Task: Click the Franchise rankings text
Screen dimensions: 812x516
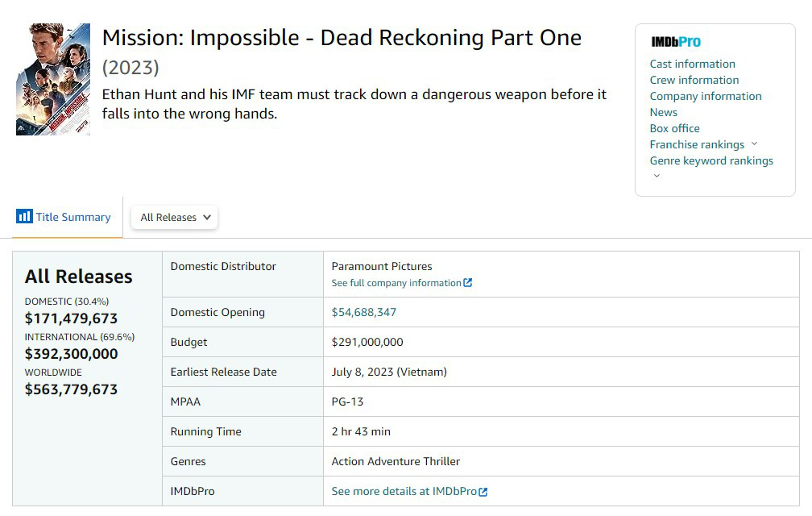Action: tap(697, 144)
